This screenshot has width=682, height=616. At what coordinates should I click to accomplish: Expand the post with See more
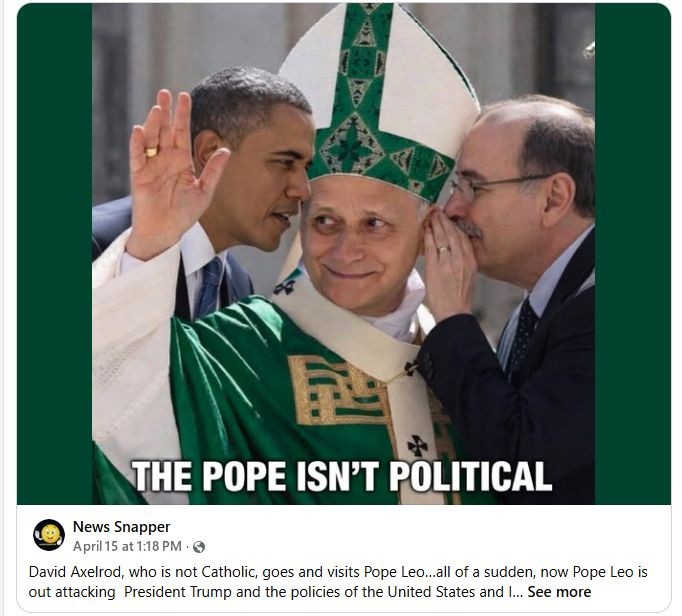(559, 592)
